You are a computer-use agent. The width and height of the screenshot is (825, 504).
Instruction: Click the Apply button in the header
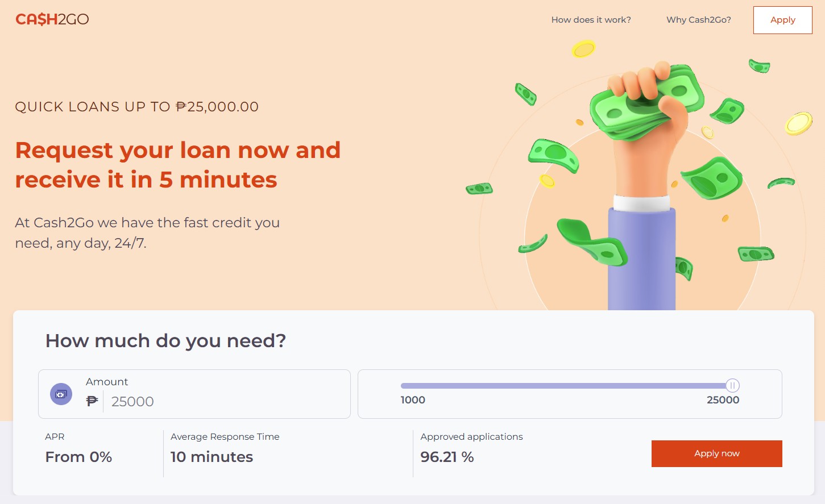tap(782, 20)
